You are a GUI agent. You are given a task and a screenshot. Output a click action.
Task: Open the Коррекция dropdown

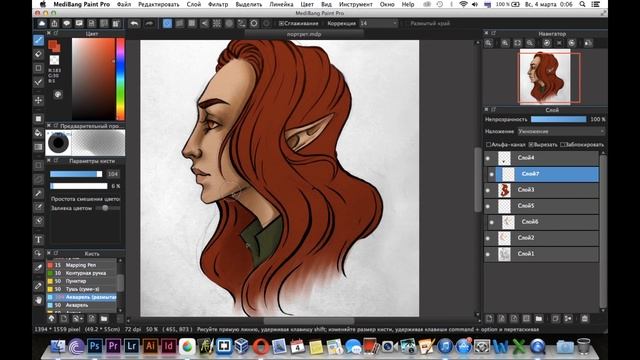pos(378,24)
